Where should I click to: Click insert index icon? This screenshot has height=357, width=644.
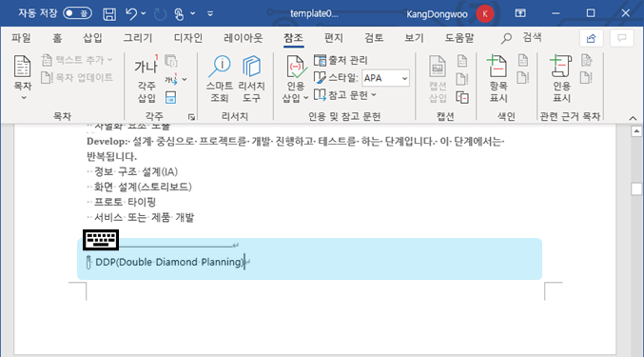[523, 60]
